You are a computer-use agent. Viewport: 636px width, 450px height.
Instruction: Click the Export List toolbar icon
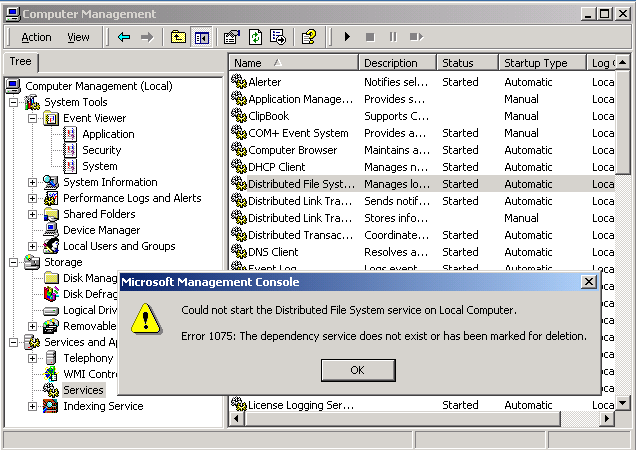[x=278, y=37]
